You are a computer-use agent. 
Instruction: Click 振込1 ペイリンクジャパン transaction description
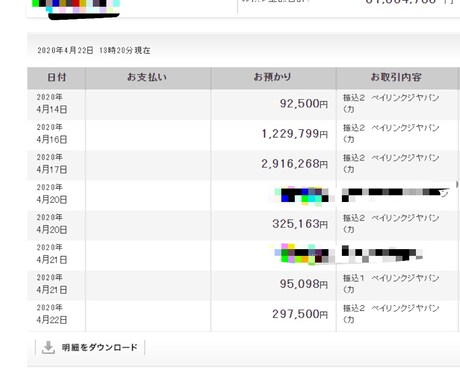click(391, 284)
